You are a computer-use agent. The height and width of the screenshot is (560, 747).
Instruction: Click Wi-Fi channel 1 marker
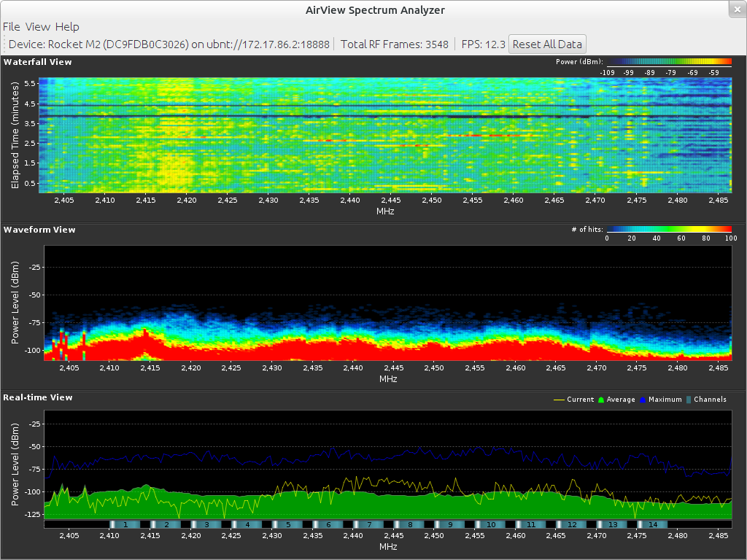click(125, 524)
